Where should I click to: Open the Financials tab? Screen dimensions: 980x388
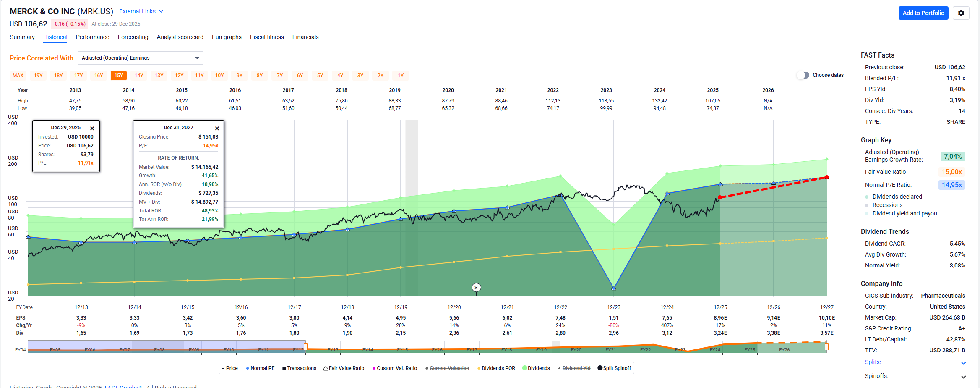305,37
